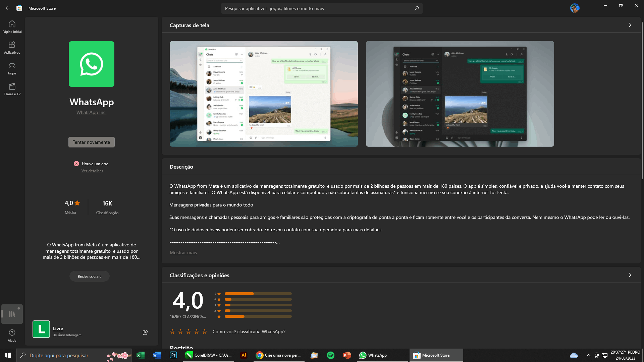644x362 pixels.
Task: Click the OneDrive cloud tray icon
Action: 574,355
